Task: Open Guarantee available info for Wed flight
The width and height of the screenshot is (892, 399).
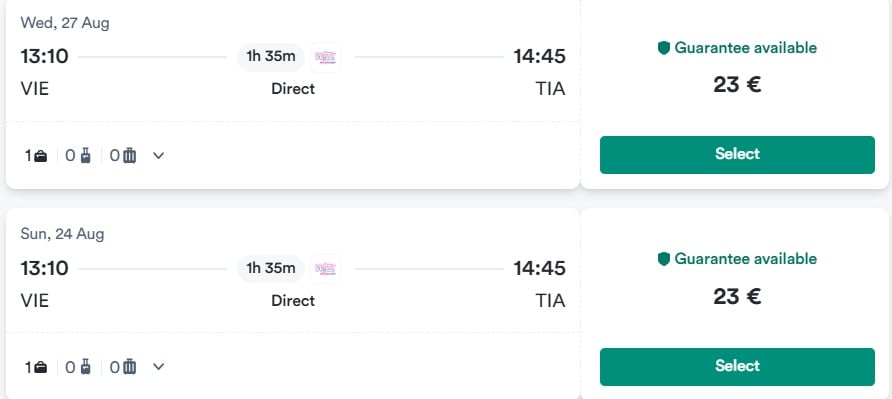Action: tap(745, 48)
